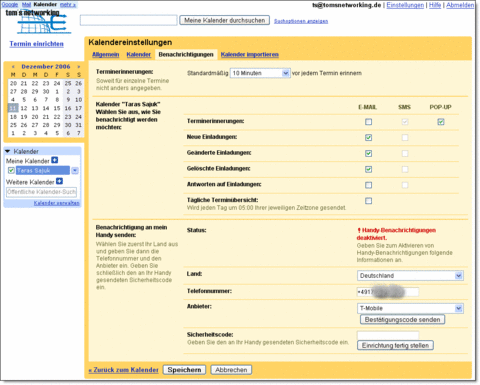Go to previous month arrow in mini calendar
This screenshot has width=480, height=385.
click(x=13, y=67)
